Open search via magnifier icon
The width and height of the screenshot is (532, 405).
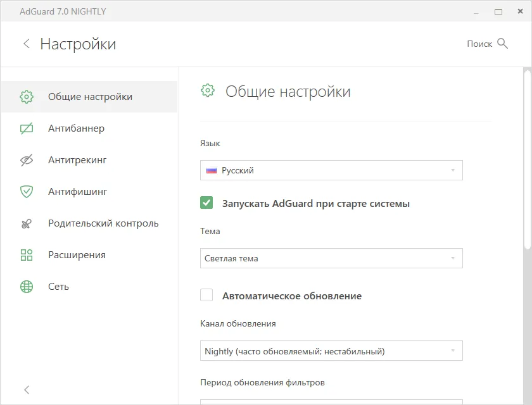click(502, 44)
